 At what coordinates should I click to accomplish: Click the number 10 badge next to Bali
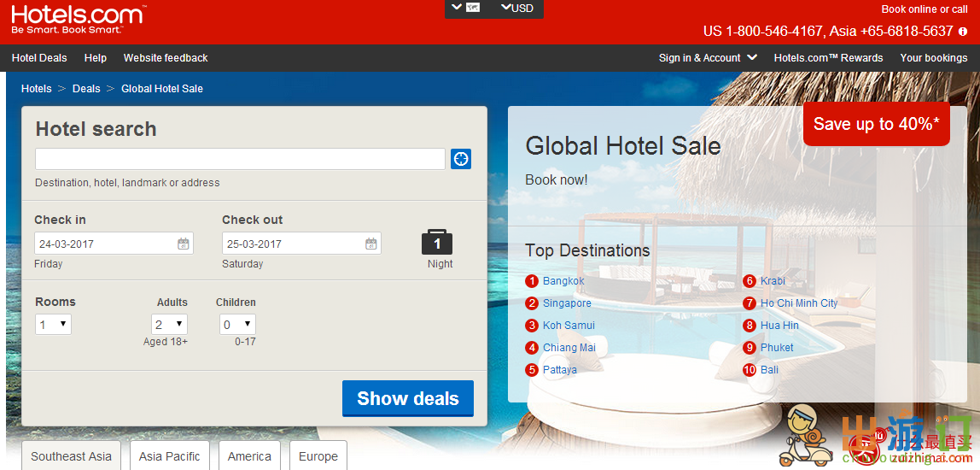pos(750,370)
